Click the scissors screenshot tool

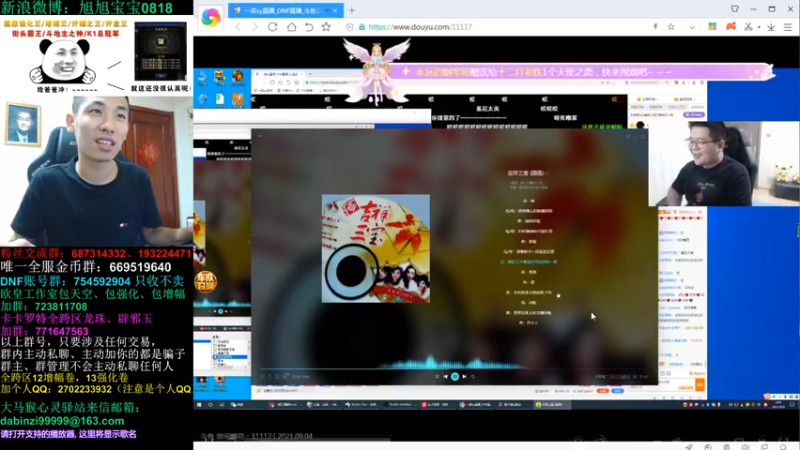click(x=748, y=27)
